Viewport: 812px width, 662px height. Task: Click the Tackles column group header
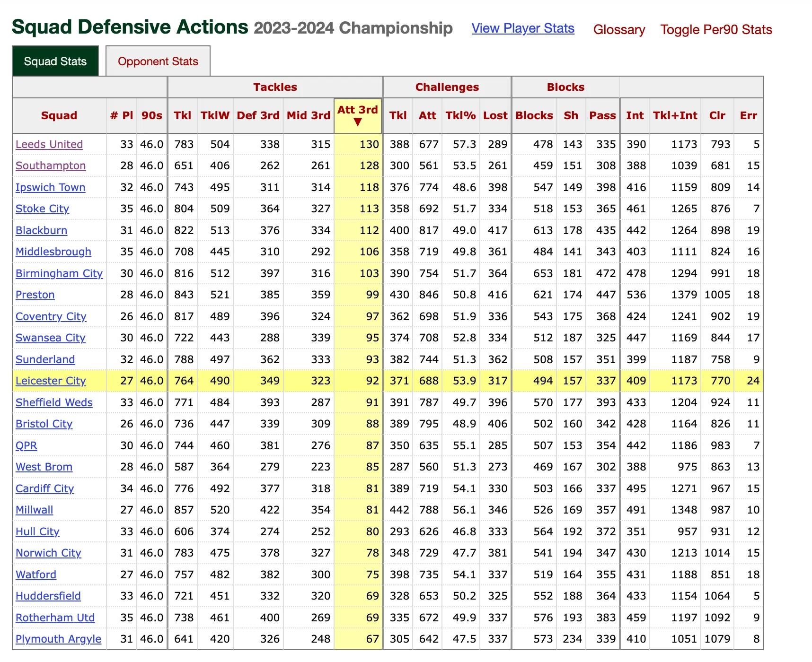[x=275, y=87]
